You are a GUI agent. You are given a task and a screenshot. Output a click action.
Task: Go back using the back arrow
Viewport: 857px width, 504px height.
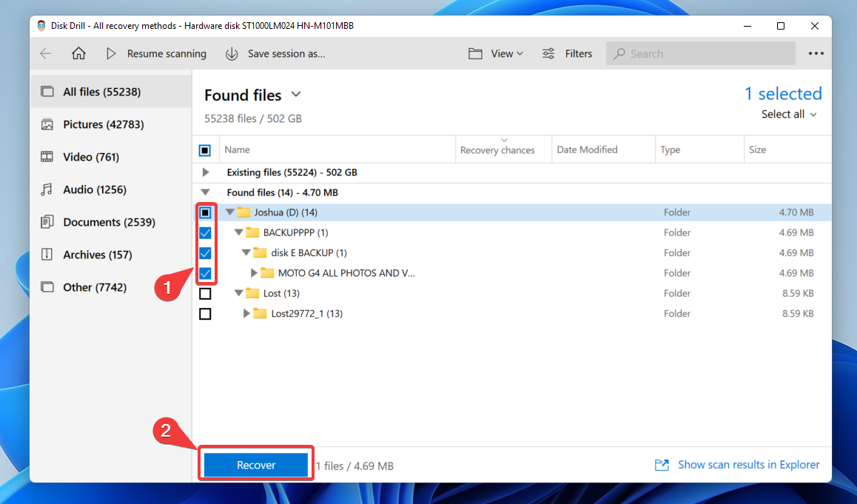46,53
